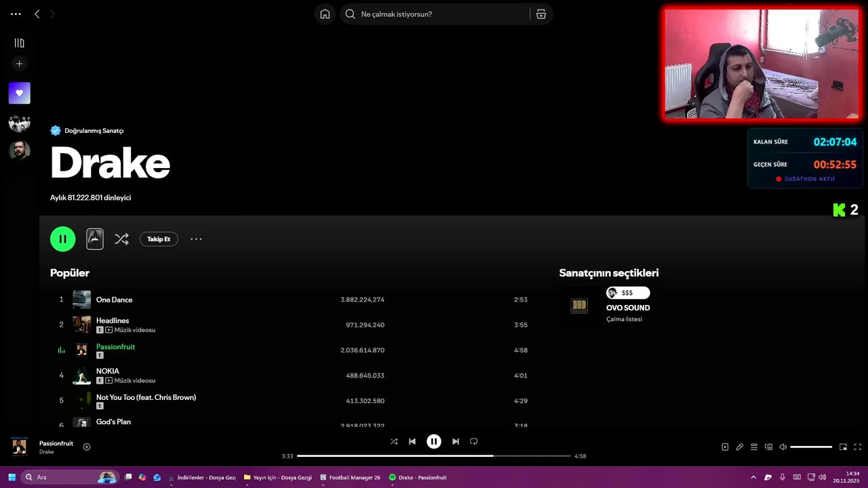Image resolution: width=868 pixels, height=488 pixels.
Task: Click the $$$ artist pick badge
Action: coord(628,293)
